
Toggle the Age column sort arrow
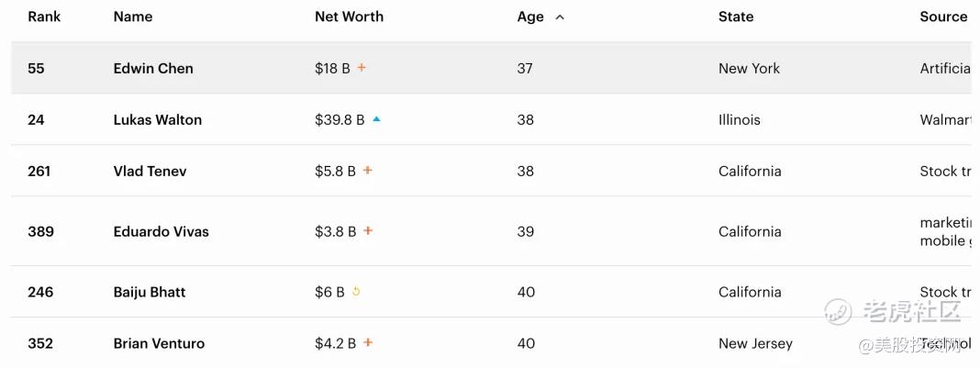[560, 17]
